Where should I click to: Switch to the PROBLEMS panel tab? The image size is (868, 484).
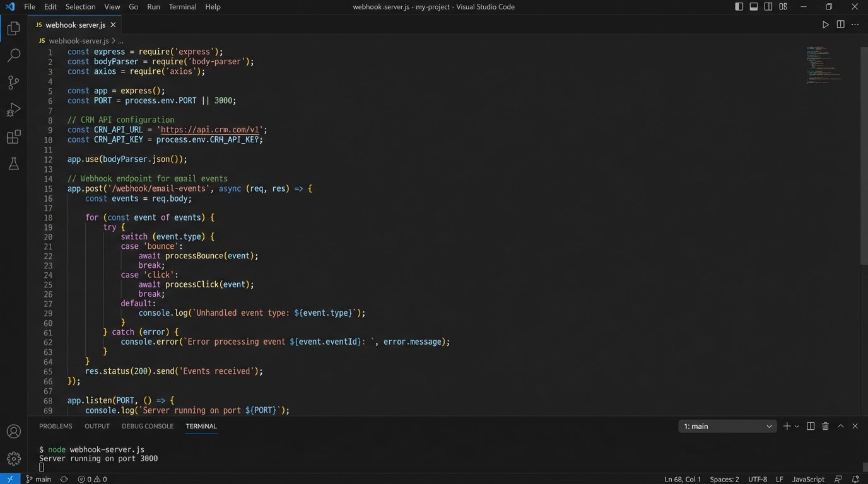pyautogui.click(x=56, y=427)
